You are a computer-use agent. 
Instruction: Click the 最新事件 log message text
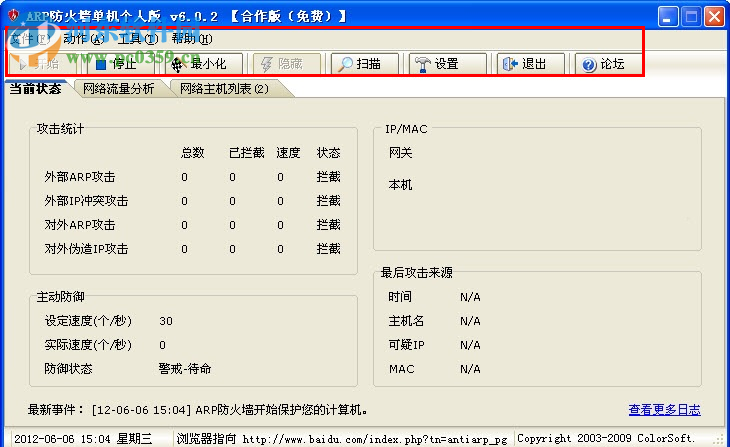click(230, 410)
